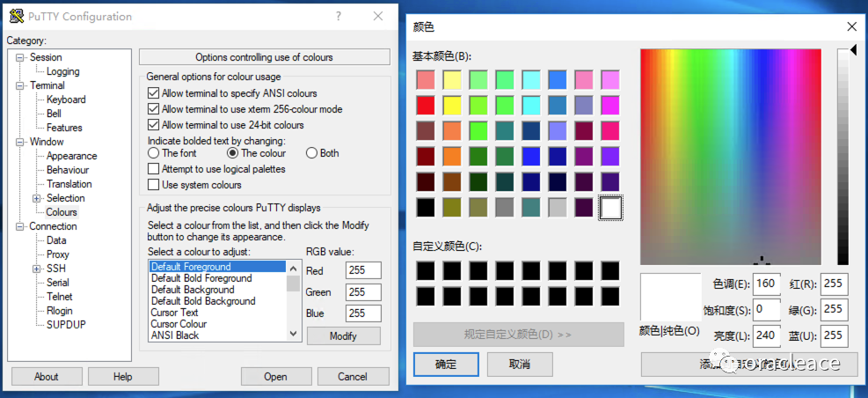The width and height of the screenshot is (868, 398).
Task: Click 取消 in the colour dialog
Action: (520, 365)
